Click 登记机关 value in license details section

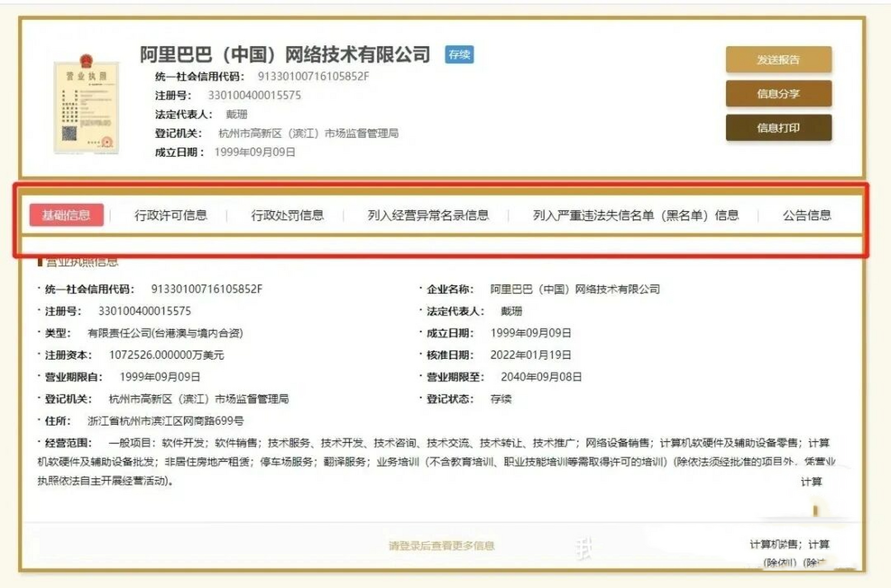tap(199, 399)
